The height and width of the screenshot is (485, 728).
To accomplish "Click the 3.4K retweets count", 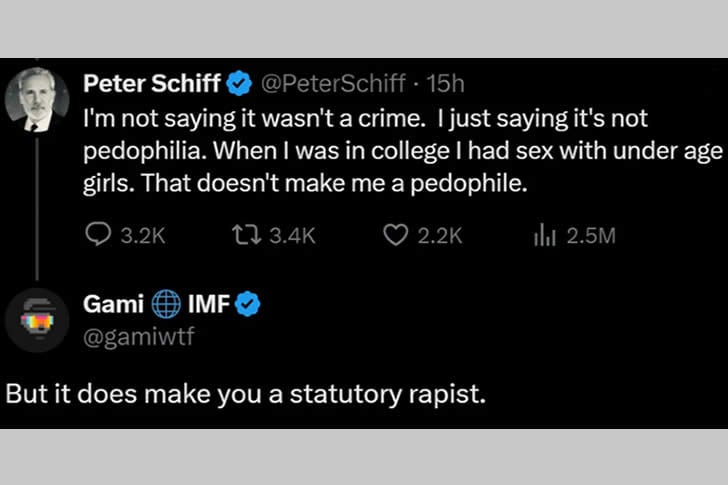I will [x=294, y=236].
